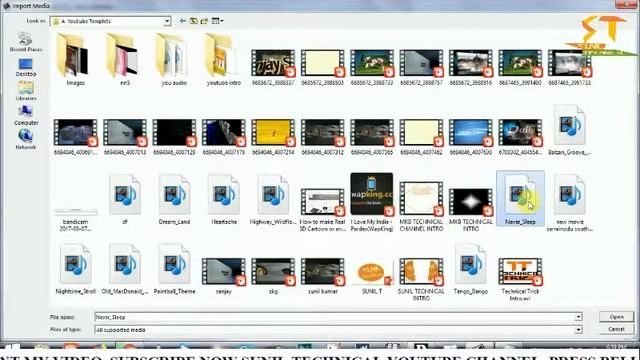Browse Computer from the sidebar
Viewport: 640px width, 360px height.
coord(26,116)
